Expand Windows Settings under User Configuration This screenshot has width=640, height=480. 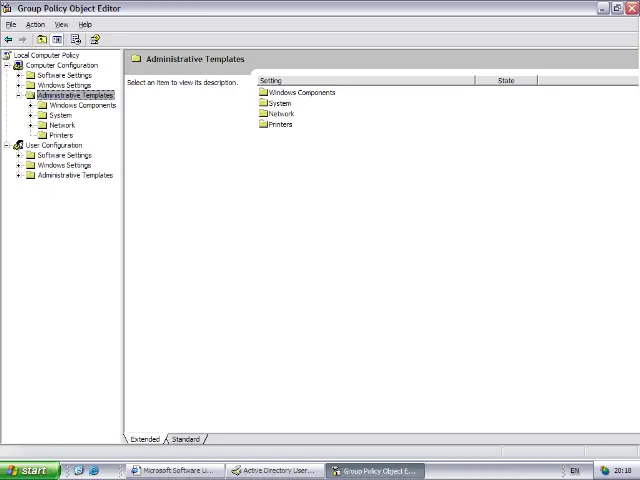point(18,165)
